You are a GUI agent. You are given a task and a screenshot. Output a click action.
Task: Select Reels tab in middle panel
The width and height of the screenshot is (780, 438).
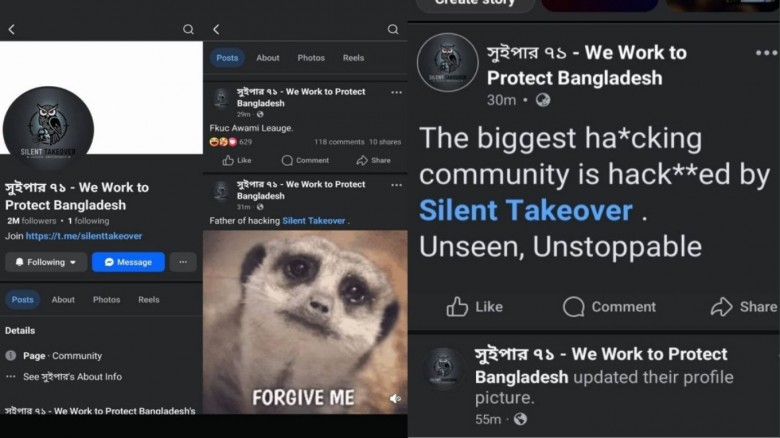(353, 58)
